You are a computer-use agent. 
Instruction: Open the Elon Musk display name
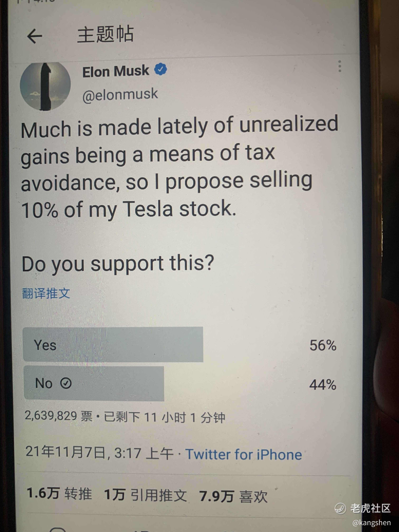pos(116,71)
